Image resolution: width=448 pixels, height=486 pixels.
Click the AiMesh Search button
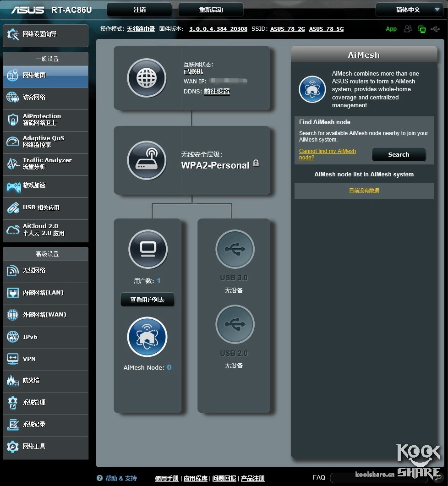[399, 154]
